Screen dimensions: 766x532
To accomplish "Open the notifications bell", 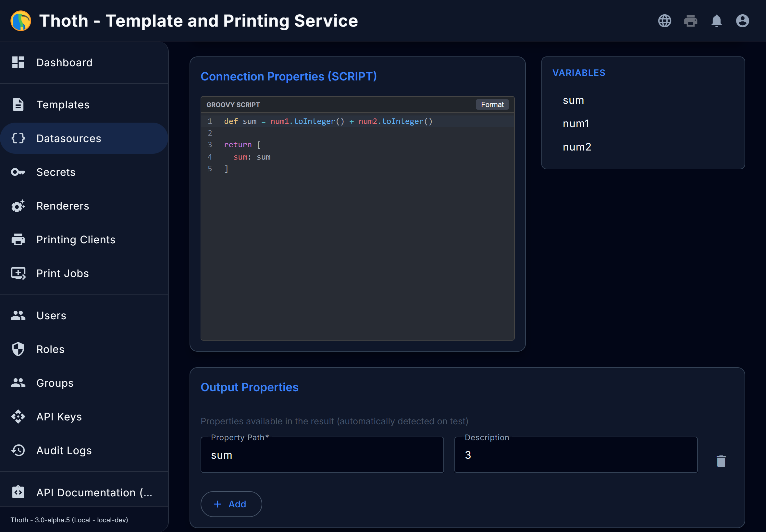I will (x=716, y=21).
